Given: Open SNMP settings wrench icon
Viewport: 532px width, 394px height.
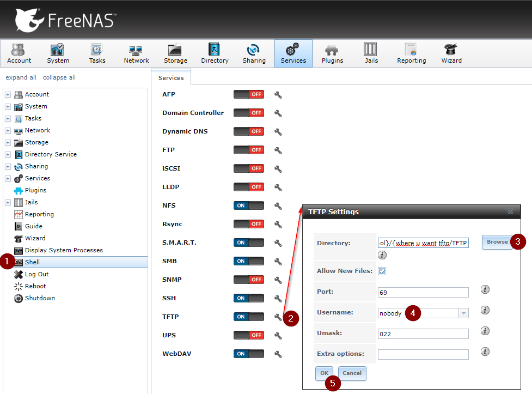Looking at the screenshot, I should [x=278, y=280].
